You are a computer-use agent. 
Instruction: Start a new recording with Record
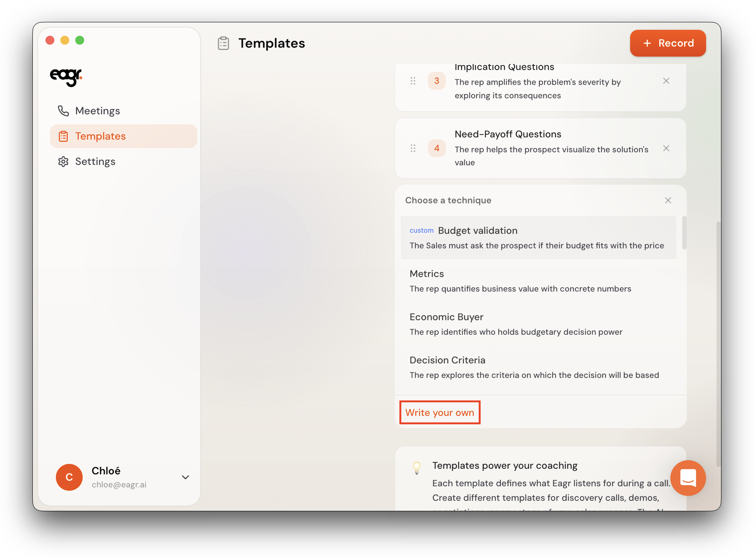coord(668,43)
